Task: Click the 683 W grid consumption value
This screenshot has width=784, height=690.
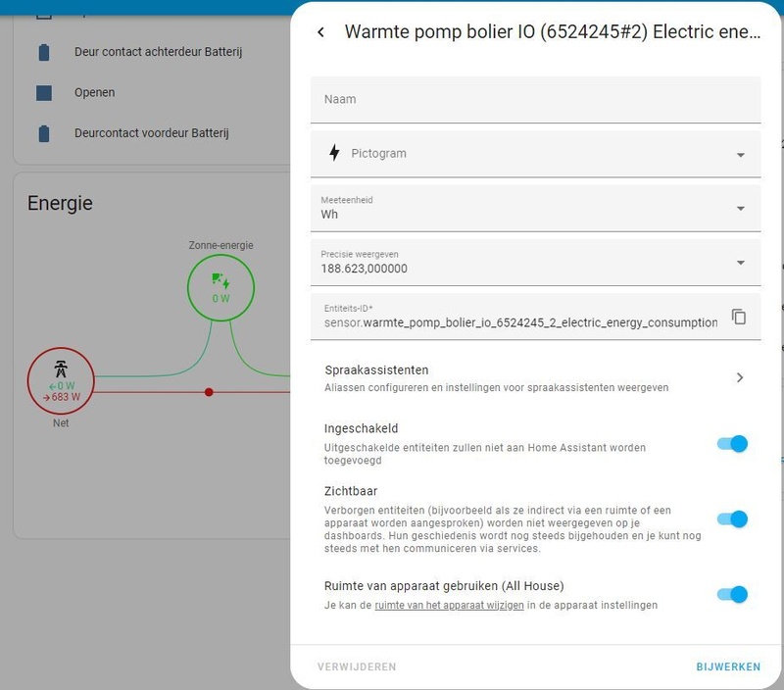Action: tap(62, 397)
